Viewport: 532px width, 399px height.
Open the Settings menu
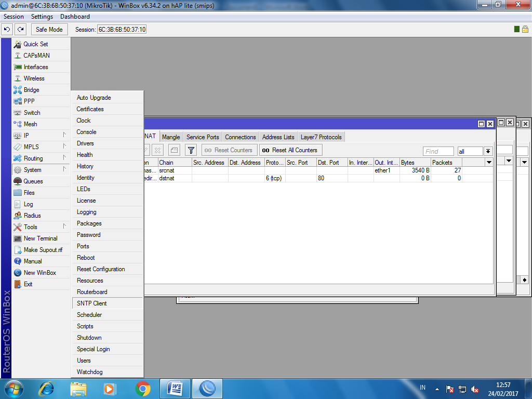click(42, 17)
